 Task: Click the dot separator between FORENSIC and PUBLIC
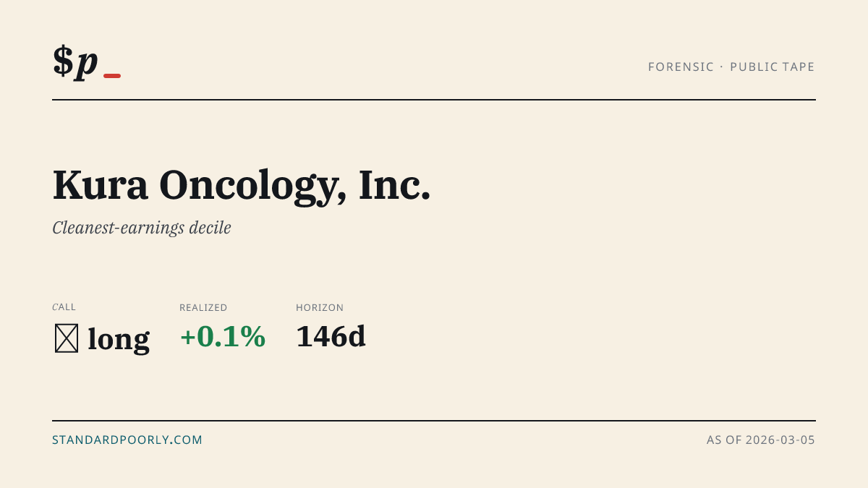coord(722,67)
